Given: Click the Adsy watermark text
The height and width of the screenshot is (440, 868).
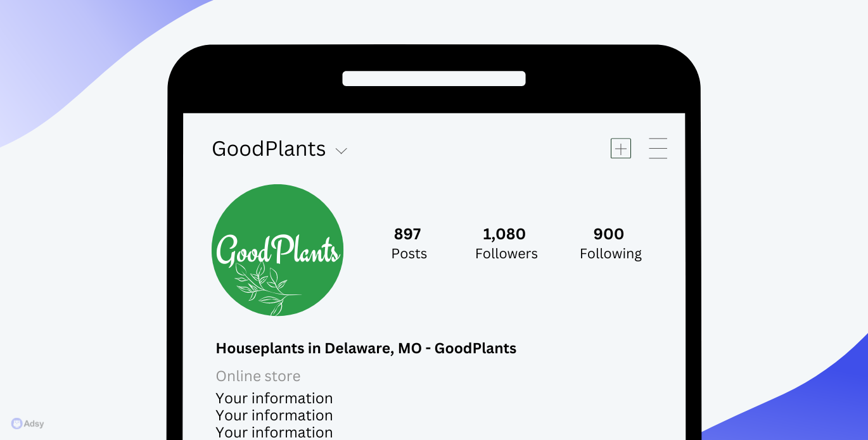Looking at the screenshot, I should click(34, 424).
